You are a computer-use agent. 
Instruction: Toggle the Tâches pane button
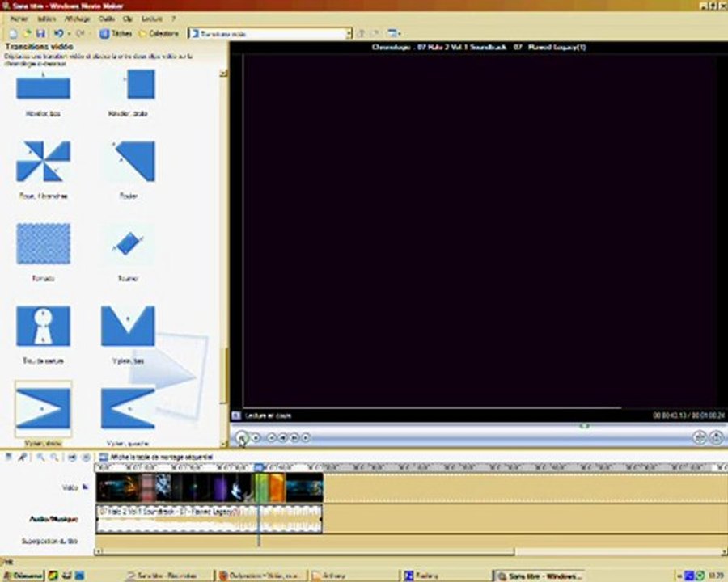click(x=116, y=33)
